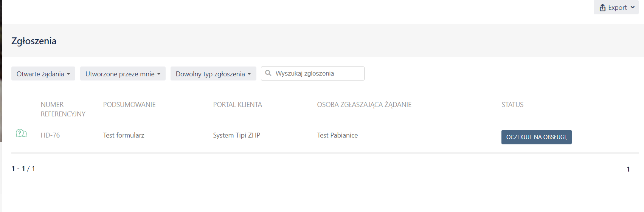
Task: Click the Zgłoszenia page heading
Action: click(34, 41)
